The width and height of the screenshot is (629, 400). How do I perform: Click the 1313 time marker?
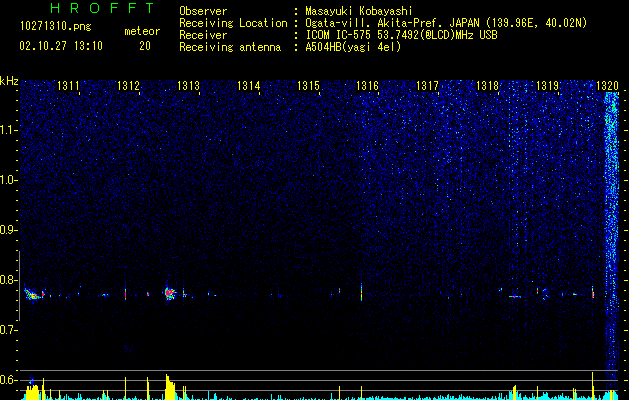(x=188, y=85)
